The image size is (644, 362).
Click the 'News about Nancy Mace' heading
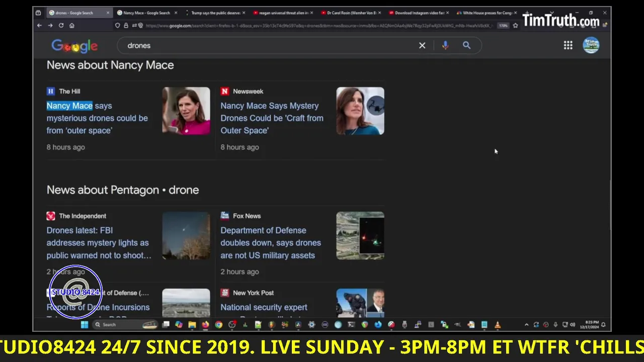pyautogui.click(x=110, y=65)
